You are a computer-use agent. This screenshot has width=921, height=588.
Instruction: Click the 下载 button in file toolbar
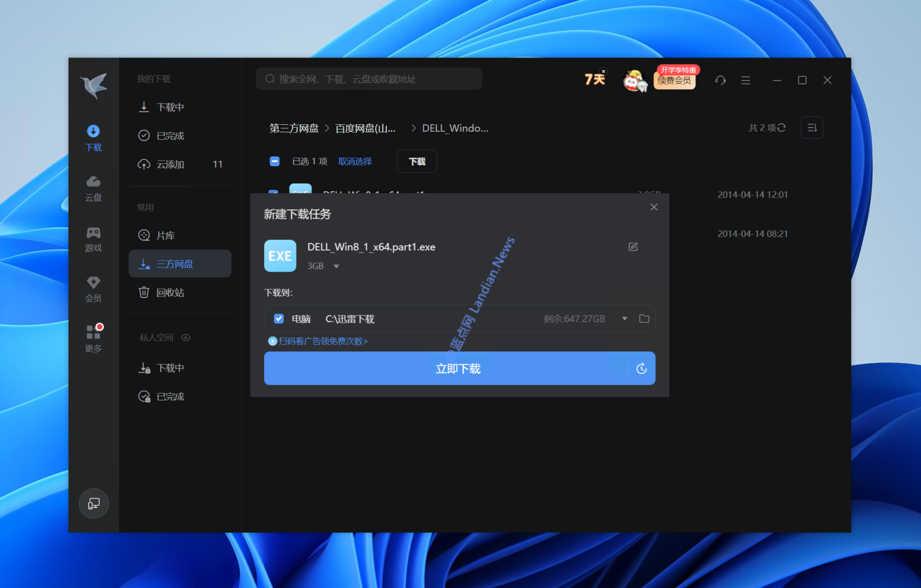point(417,161)
